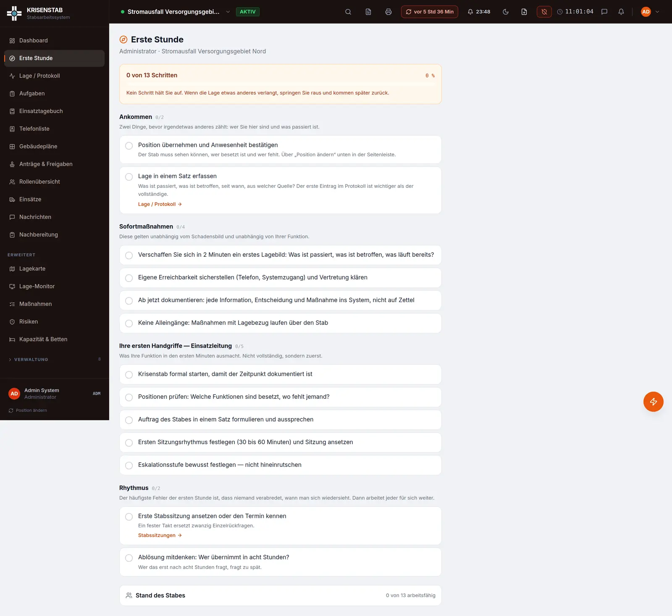Click the clock showing 11:01:04
This screenshot has height=616, width=672.
click(x=575, y=12)
